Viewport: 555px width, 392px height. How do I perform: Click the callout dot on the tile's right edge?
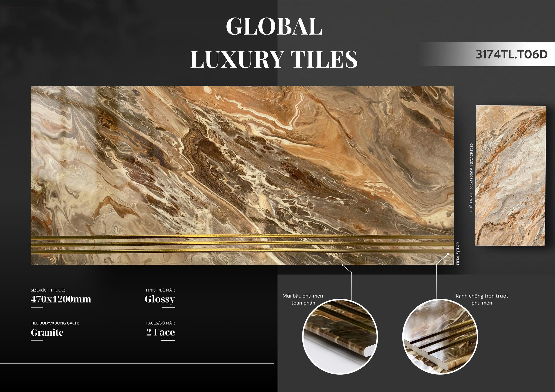[x=448, y=254]
